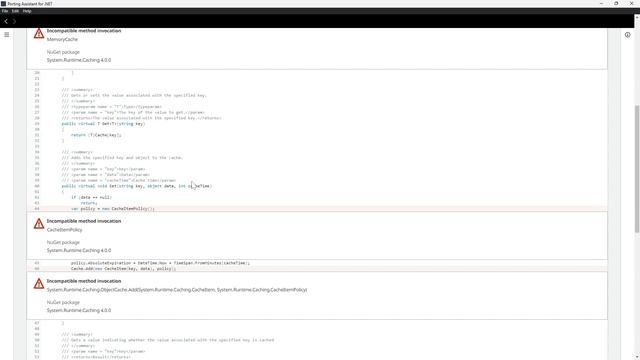Click the Porting Assistant app icon
This screenshot has width=640, height=360.
click(3, 3)
